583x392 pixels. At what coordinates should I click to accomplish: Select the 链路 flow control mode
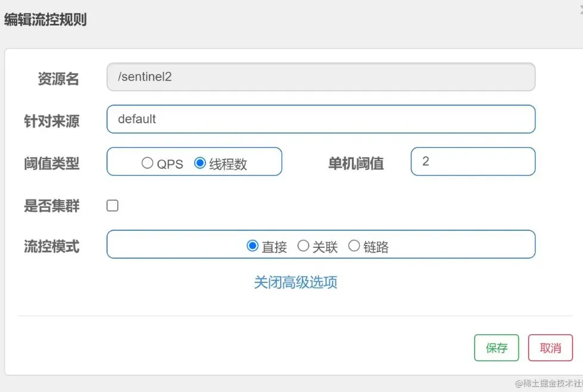click(x=354, y=246)
